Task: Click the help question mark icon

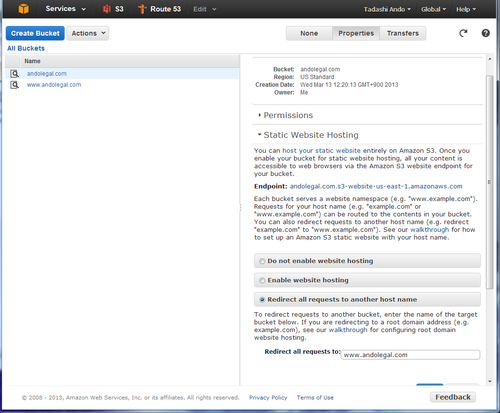Action: [486, 33]
